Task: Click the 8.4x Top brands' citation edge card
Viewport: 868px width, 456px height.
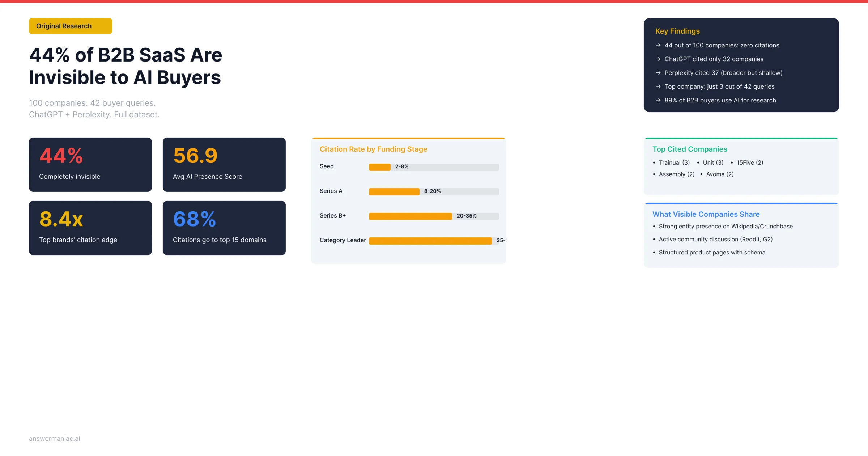Action: point(90,228)
